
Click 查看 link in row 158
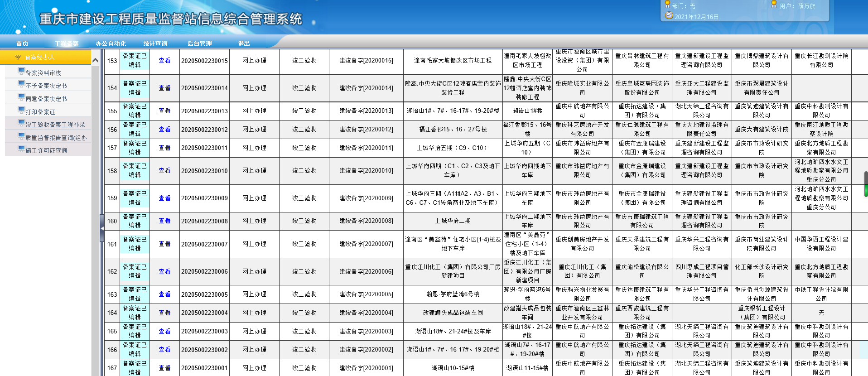tap(164, 170)
